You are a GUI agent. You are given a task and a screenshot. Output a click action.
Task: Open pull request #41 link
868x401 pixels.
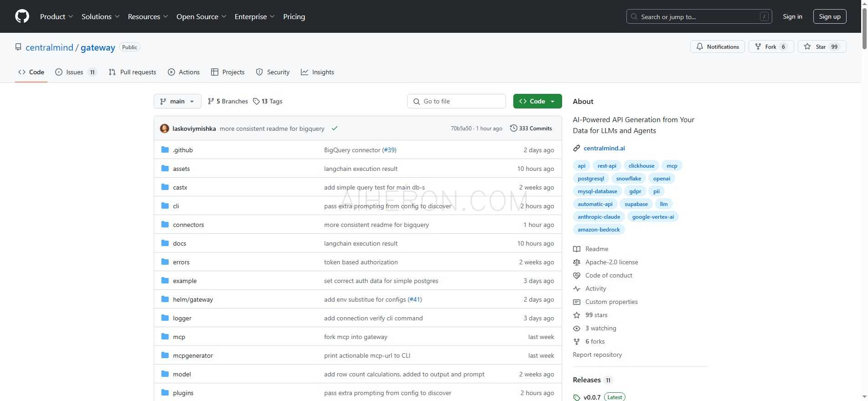point(415,299)
